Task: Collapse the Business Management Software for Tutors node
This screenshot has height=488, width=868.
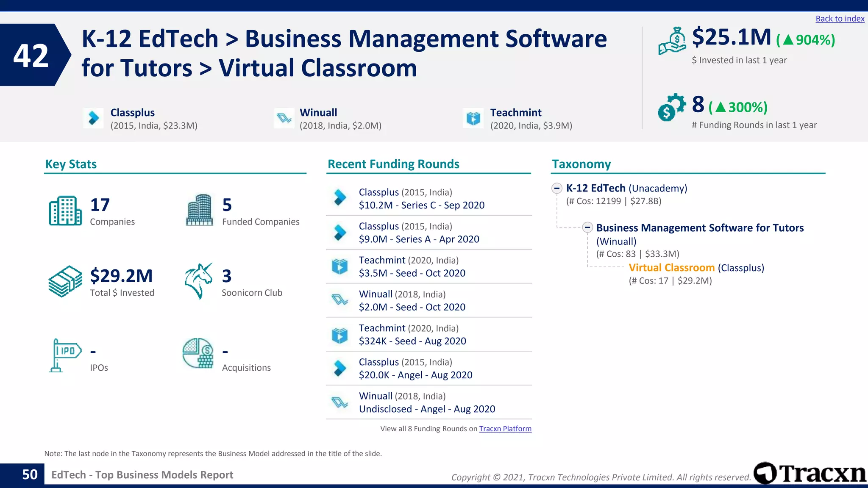Action: click(587, 227)
